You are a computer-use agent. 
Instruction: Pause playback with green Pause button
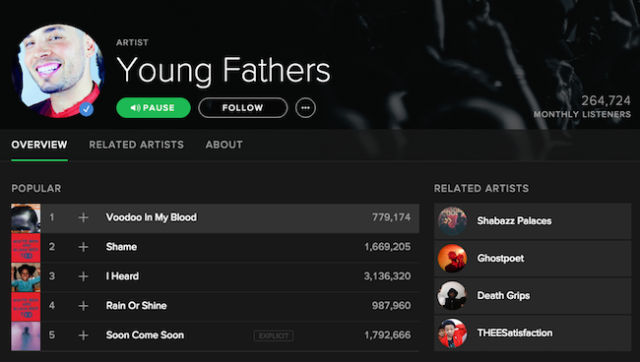click(153, 108)
